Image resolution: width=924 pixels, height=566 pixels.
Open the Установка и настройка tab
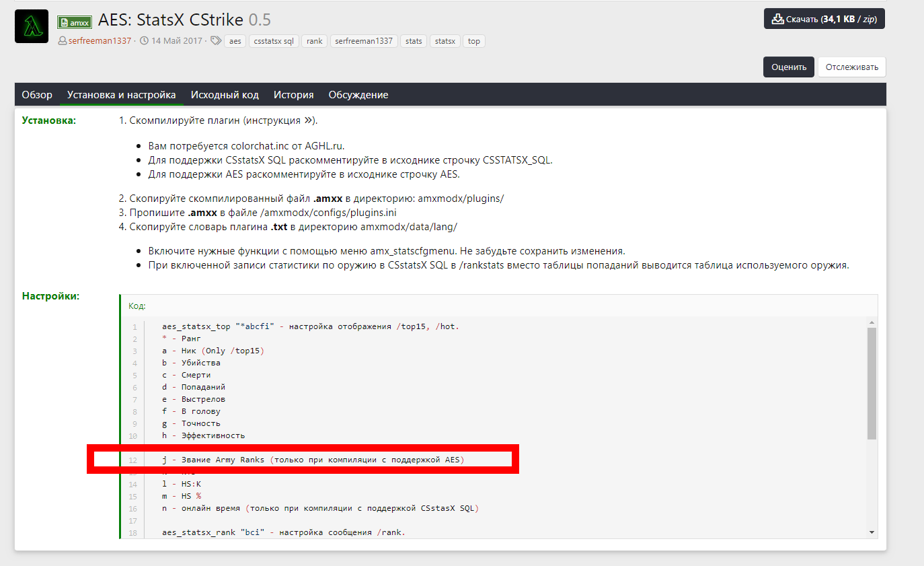pos(122,95)
